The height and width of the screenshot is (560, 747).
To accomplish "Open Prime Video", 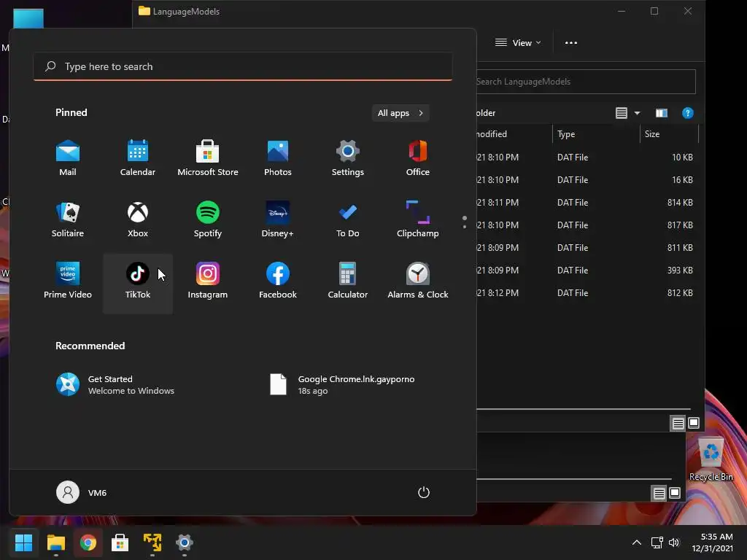I will tap(68, 281).
